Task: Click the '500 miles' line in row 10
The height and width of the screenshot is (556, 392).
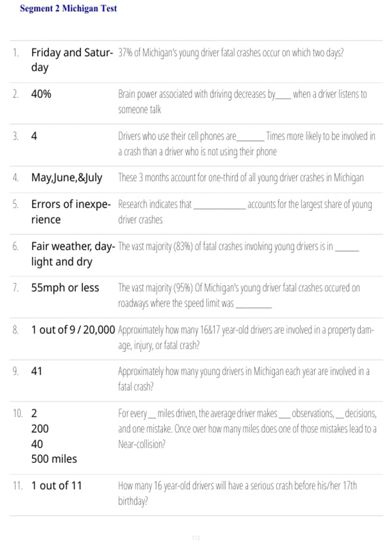Action: [54, 459]
